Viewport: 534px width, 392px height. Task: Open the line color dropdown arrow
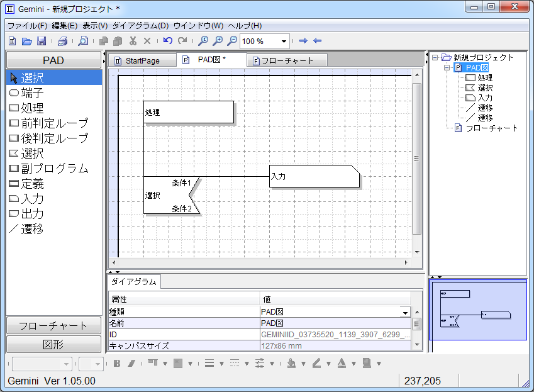pos(329,364)
